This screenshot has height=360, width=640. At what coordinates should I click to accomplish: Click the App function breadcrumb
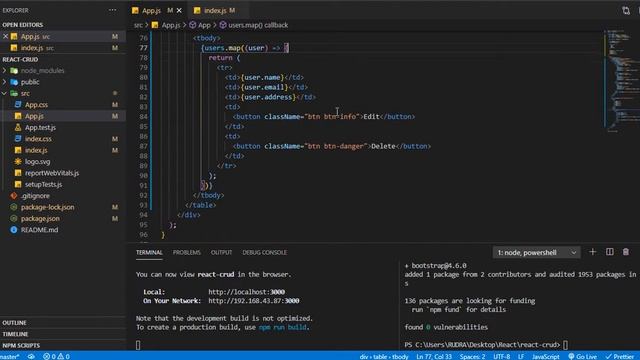tap(200, 25)
